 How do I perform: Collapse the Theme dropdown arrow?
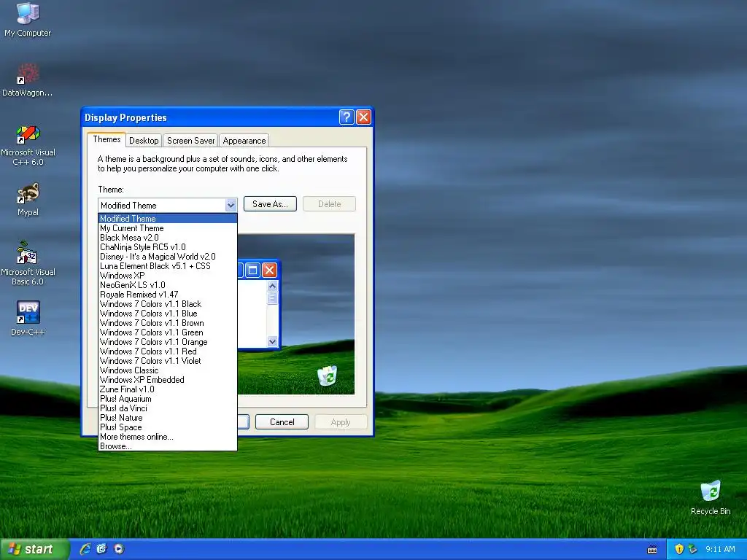231,205
